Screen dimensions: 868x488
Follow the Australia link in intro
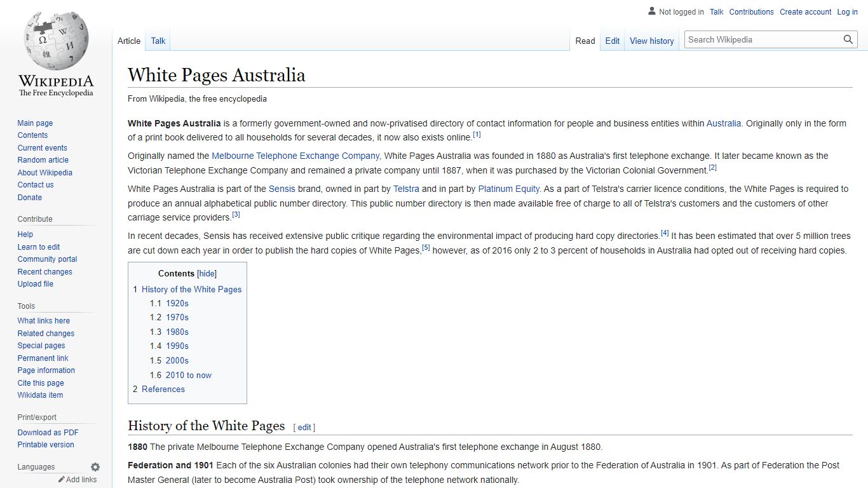(724, 123)
